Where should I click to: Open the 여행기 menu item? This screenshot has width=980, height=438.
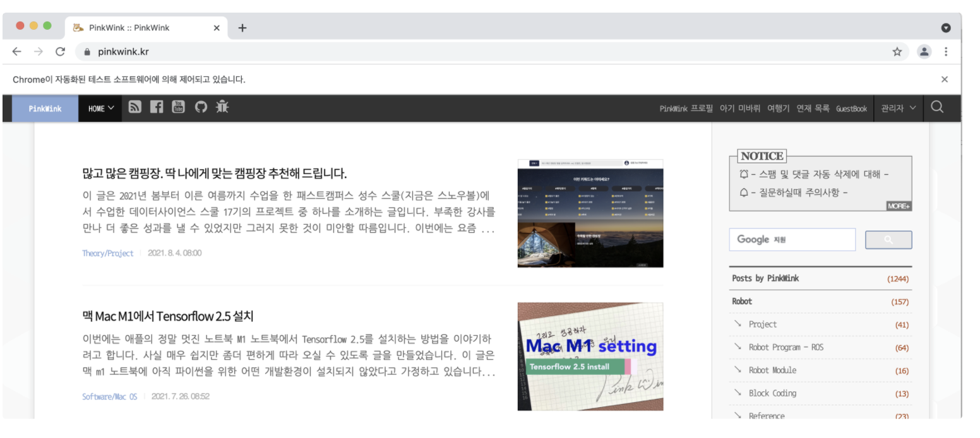[x=778, y=109]
